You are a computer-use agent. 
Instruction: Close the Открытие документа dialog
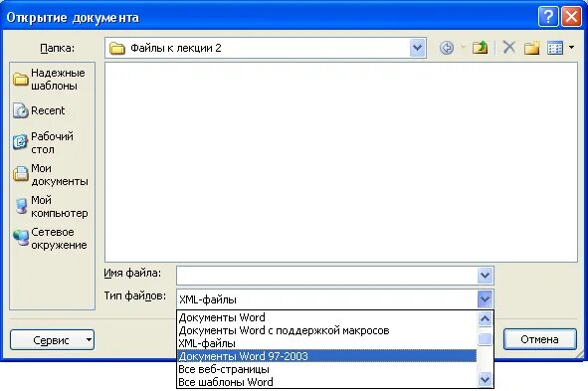571,17
